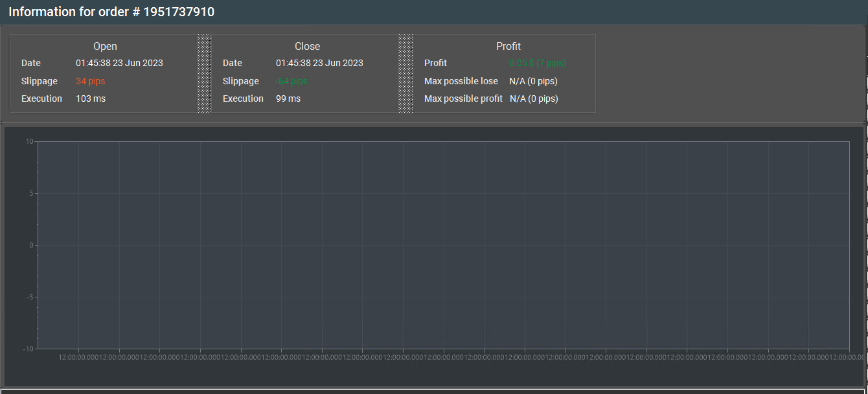
Task: Click the green -54 pips slippage value
Action: pos(291,81)
